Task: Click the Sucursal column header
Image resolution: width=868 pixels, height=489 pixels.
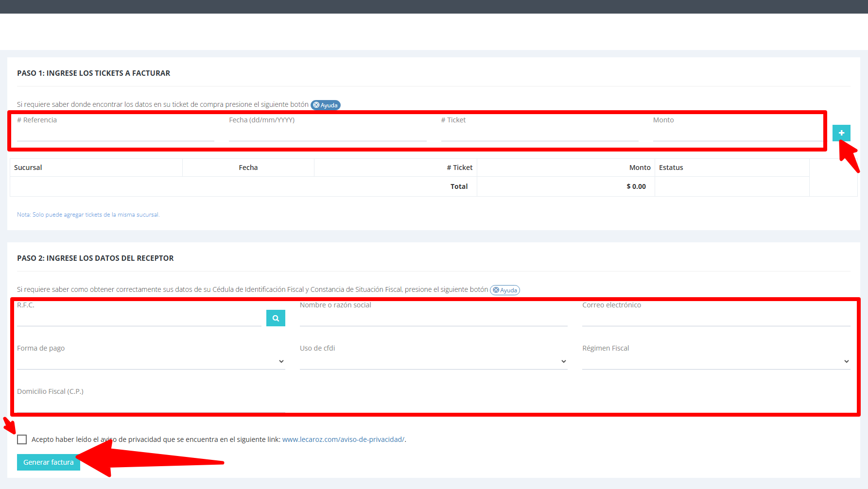Action: click(28, 168)
